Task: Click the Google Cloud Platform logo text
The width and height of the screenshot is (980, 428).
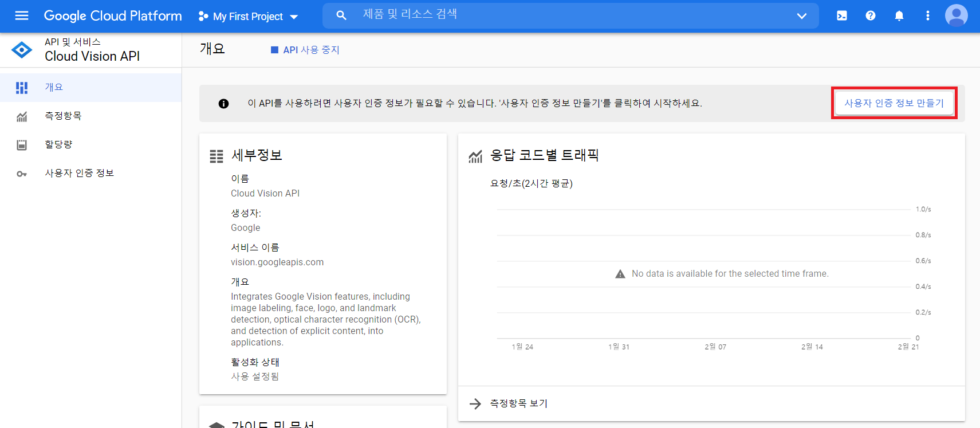Action: coord(113,16)
